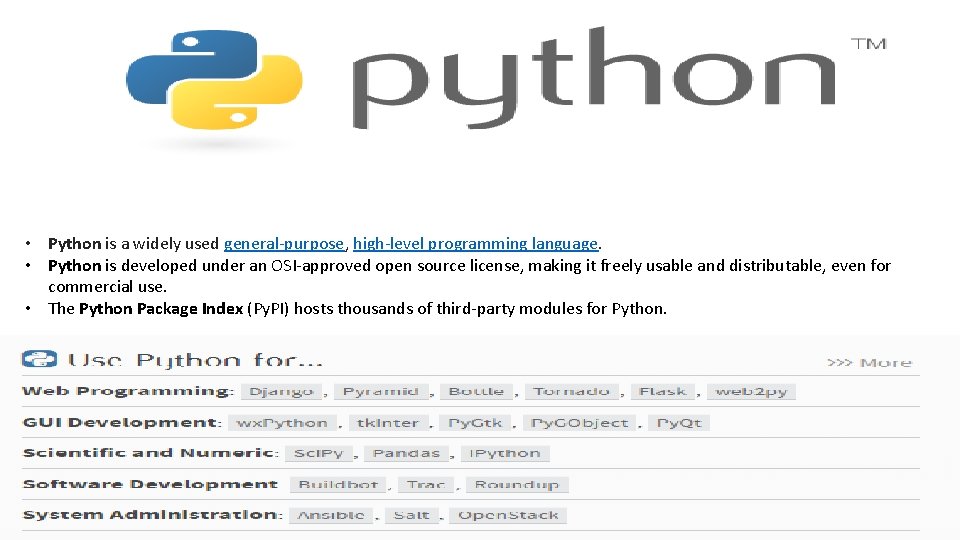Open the PyGObject tag
Screen dimensions: 960x540
click(x=580, y=423)
